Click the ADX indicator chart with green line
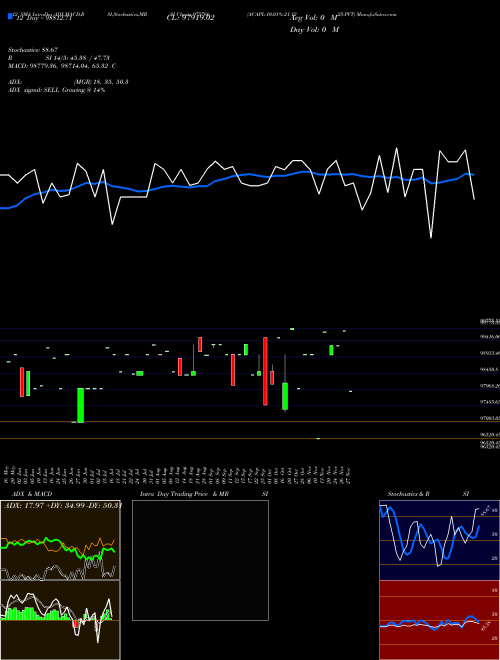The width and height of the screenshot is (500, 660). [x=60, y=540]
